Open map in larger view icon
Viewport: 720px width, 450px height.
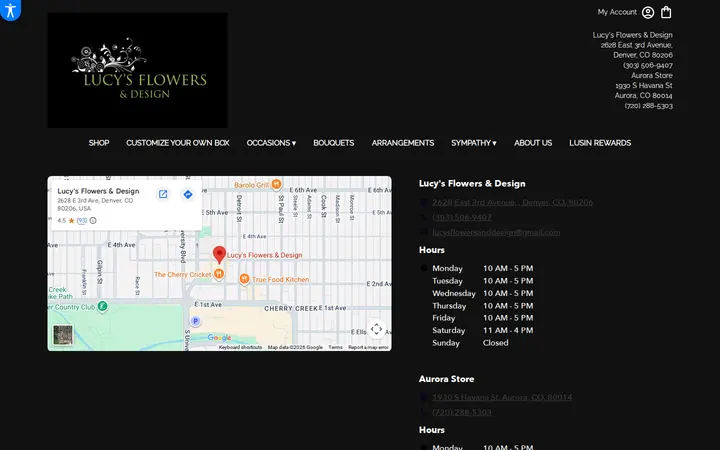click(163, 194)
